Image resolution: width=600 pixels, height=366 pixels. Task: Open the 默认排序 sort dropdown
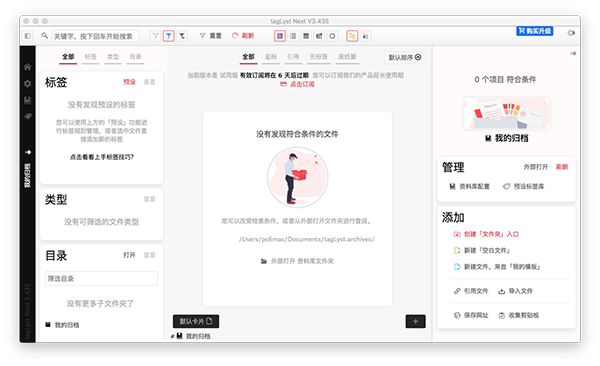pyautogui.click(x=405, y=57)
